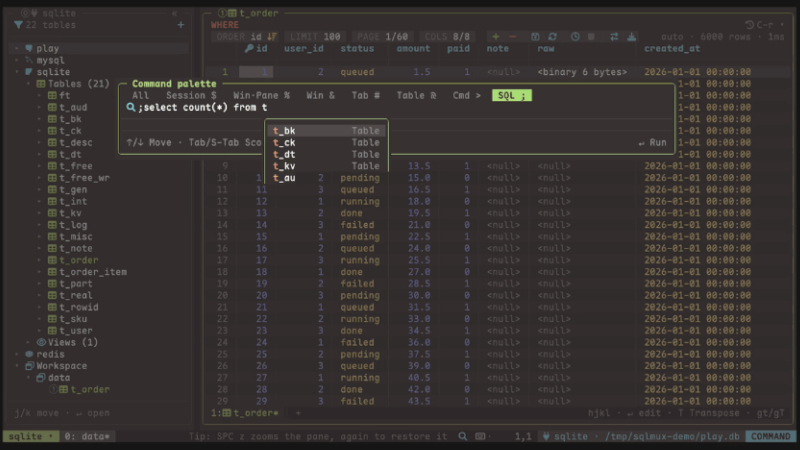Click the mysql connection icon
The image size is (800, 450).
[x=29, y=60]
